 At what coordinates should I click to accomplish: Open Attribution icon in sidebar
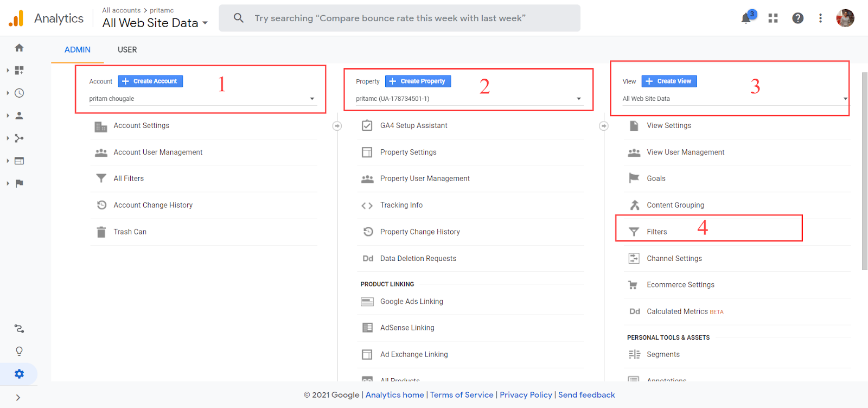coord(19,329)
